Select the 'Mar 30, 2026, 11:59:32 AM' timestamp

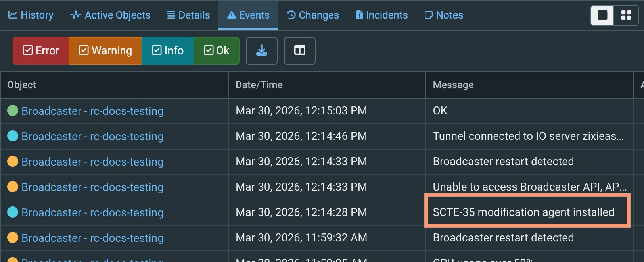pyautogui.click(x=301, y=237)
